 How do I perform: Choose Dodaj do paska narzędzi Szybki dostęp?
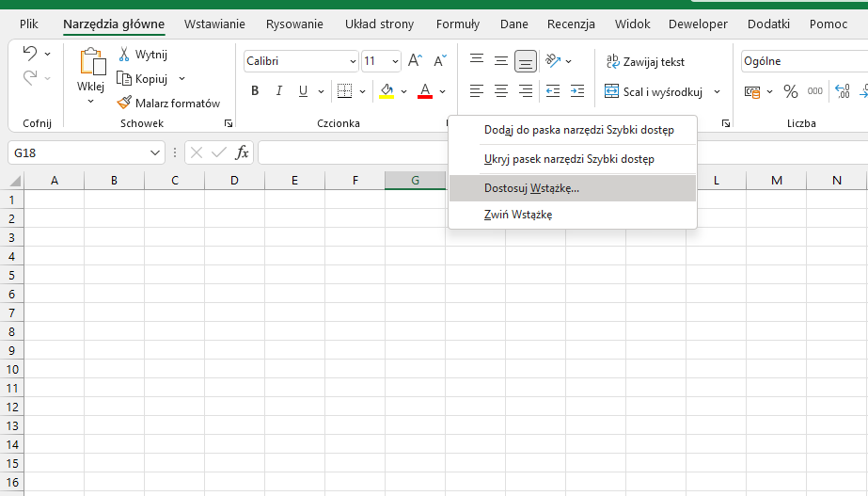tap(573, 130)
